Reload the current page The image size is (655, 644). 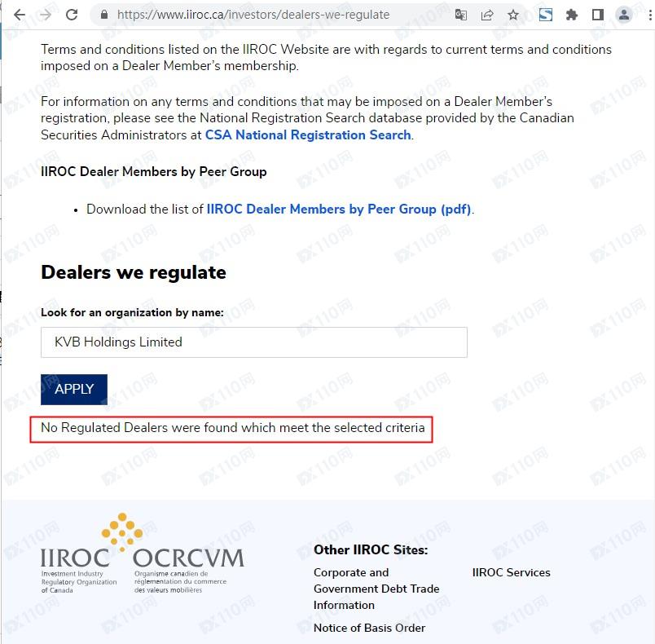pyautogui.click(x=72, y=15)
